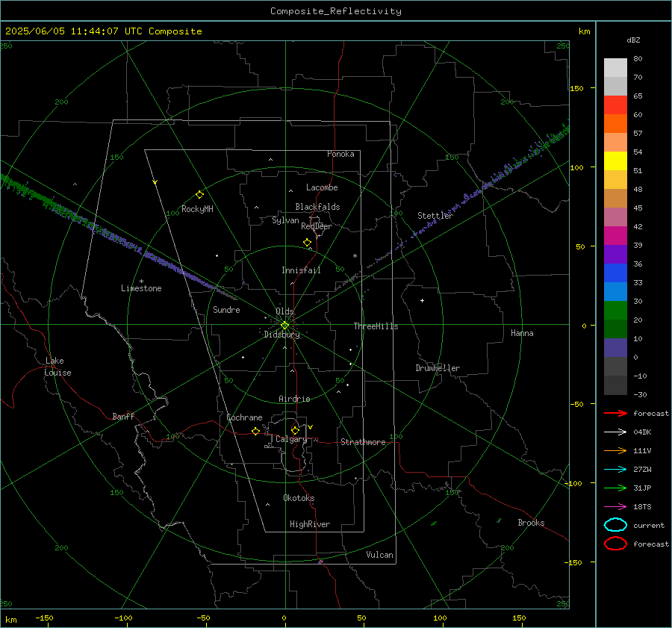This screenshot has width=672, height=628.
Task: Select the Innisfail label on the map
Action: [x=301, y=270]
